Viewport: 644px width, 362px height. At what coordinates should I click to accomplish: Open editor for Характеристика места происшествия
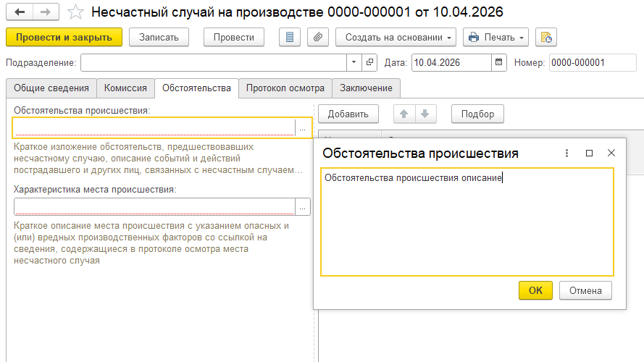303,207
